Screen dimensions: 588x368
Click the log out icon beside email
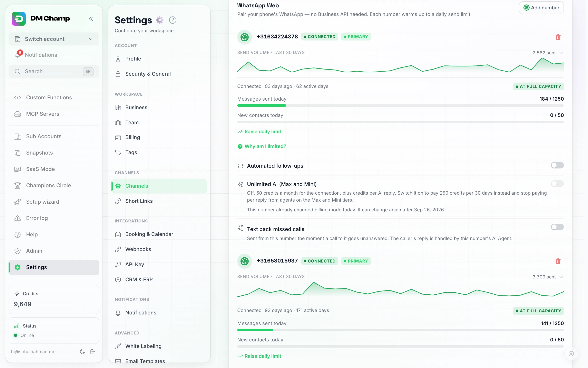92,351
